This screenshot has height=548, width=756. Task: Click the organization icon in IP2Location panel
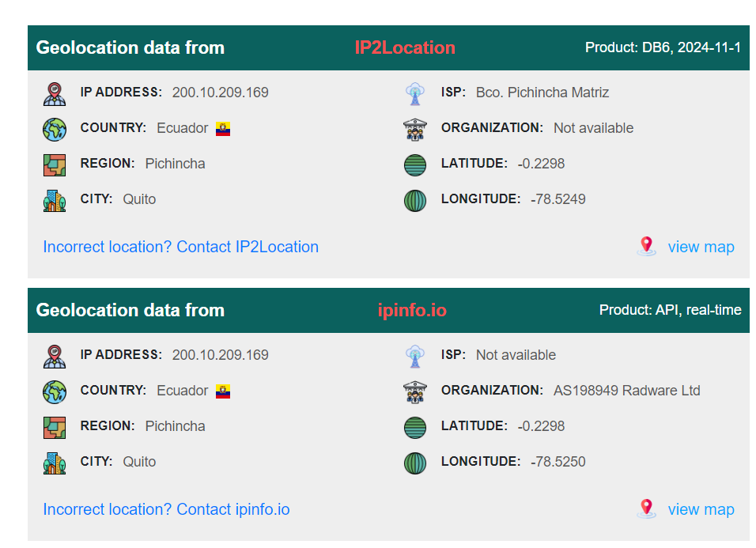point(415,129)
